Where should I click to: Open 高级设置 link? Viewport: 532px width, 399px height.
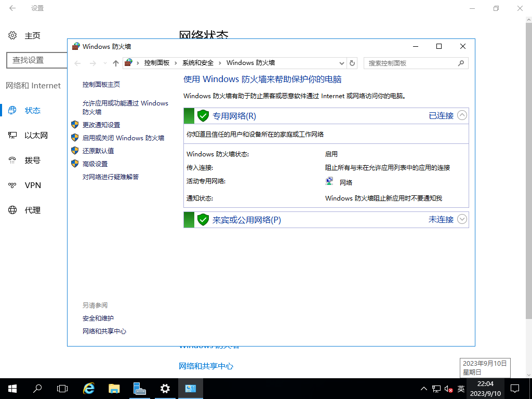[95, 164]
